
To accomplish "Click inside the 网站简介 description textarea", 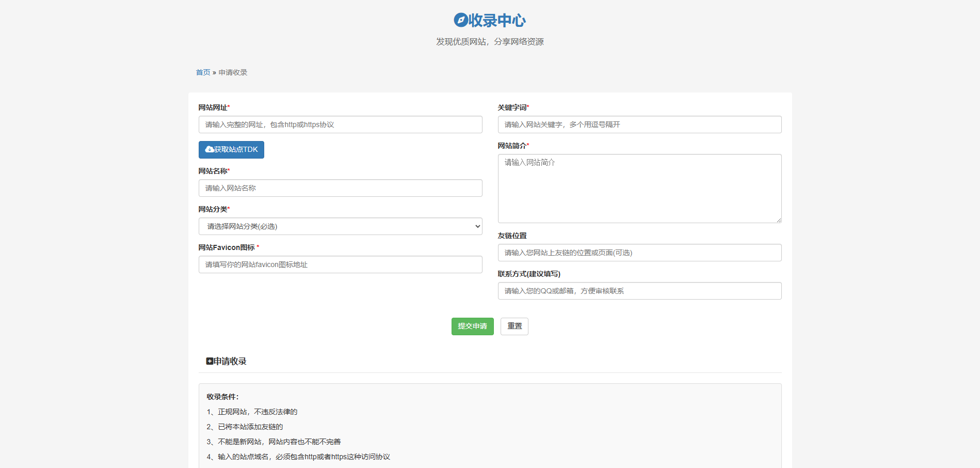I will [639, 189].
